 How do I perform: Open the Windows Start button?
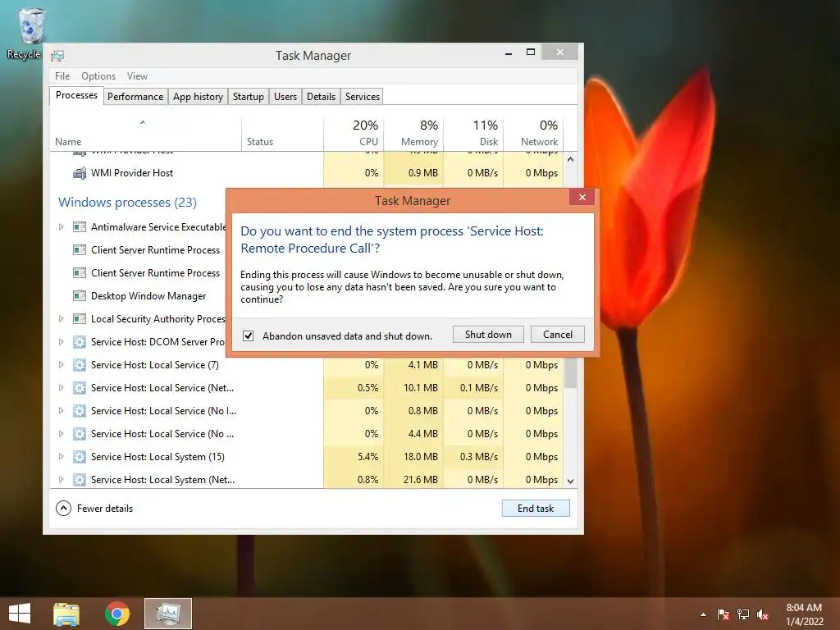point(20,614)
